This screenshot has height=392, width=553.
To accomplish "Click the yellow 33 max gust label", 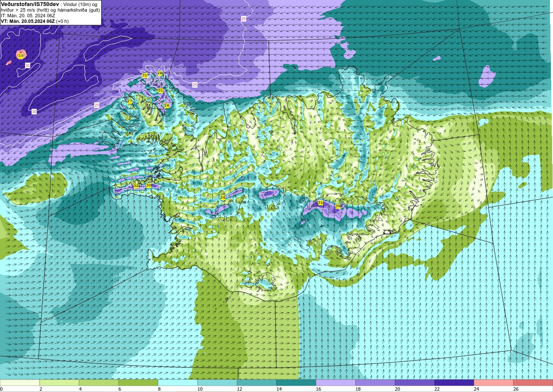I will (x=20, y=56).
